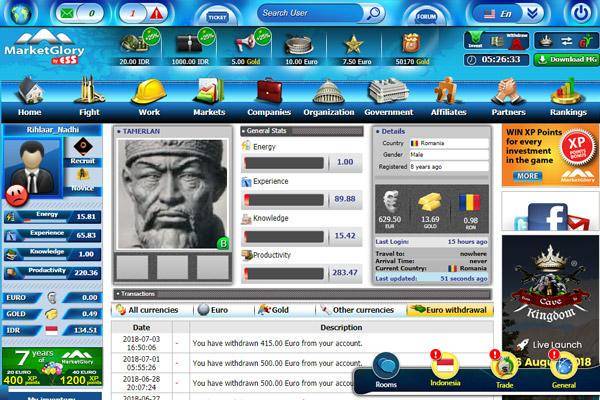
Task: Click the MORE button in XP ad
Action: point(528,176)
